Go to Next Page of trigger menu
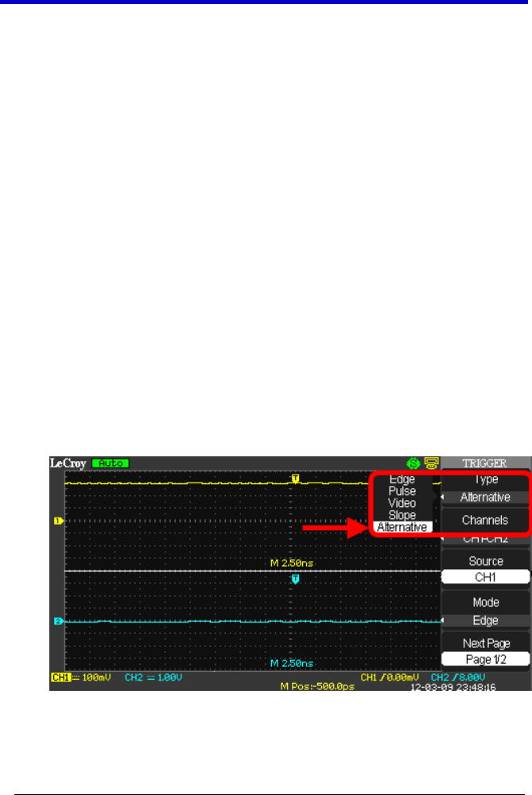The image size is (532, 795). click(485, 650)
